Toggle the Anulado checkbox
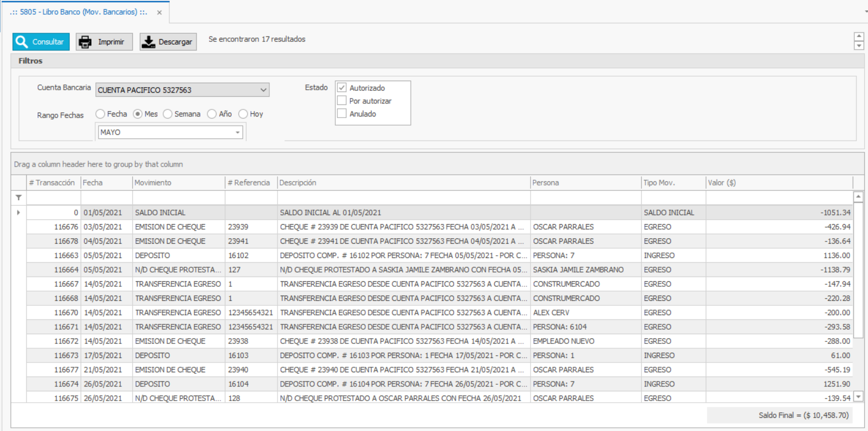Image resolution: width=868 pixels, height=431 pixels. pyautogui.click(x=342, y=113)
